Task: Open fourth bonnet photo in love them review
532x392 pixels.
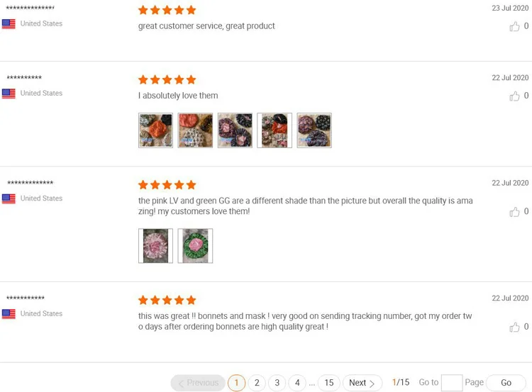Action: (x=275, y=130)
